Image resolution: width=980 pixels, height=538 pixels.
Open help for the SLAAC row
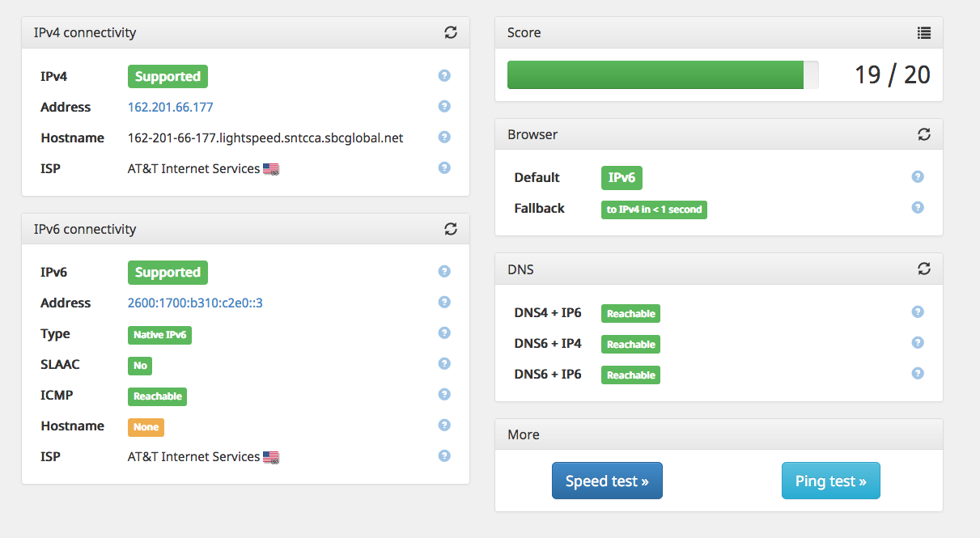[x=444, y=364]
